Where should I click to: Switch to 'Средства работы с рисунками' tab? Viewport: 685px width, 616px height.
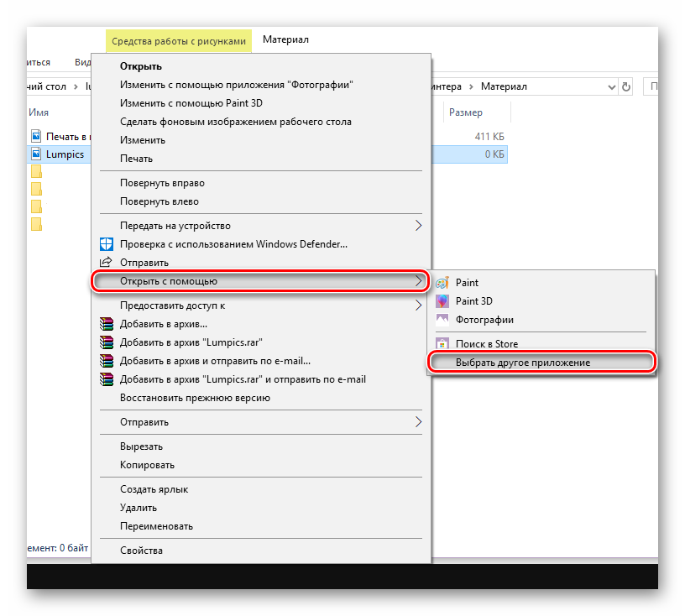pos(179,40)
